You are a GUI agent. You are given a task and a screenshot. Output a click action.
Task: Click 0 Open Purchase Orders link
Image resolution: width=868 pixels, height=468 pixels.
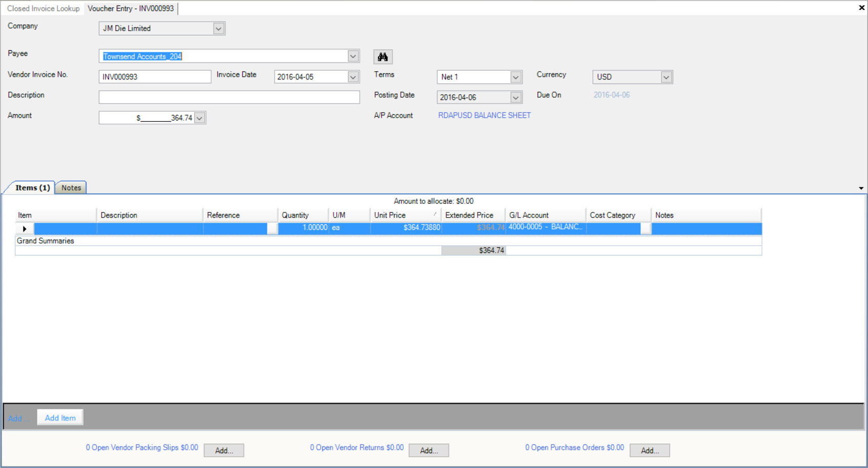(574, 448)
